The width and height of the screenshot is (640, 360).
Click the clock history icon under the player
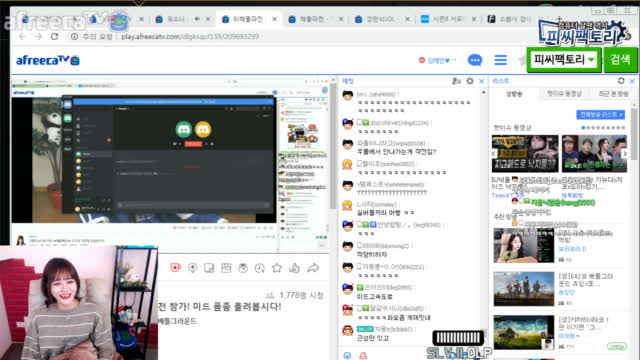(x=260, y=268)
